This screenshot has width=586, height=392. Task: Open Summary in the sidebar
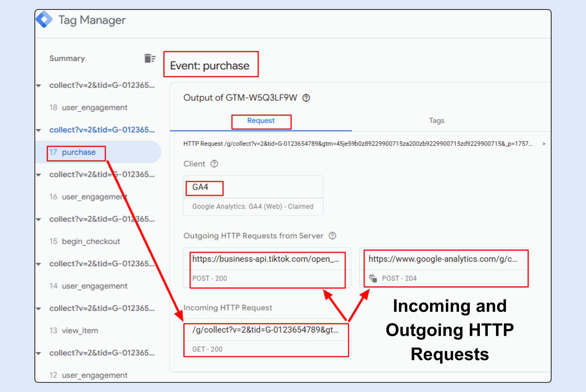coord(67,59)
